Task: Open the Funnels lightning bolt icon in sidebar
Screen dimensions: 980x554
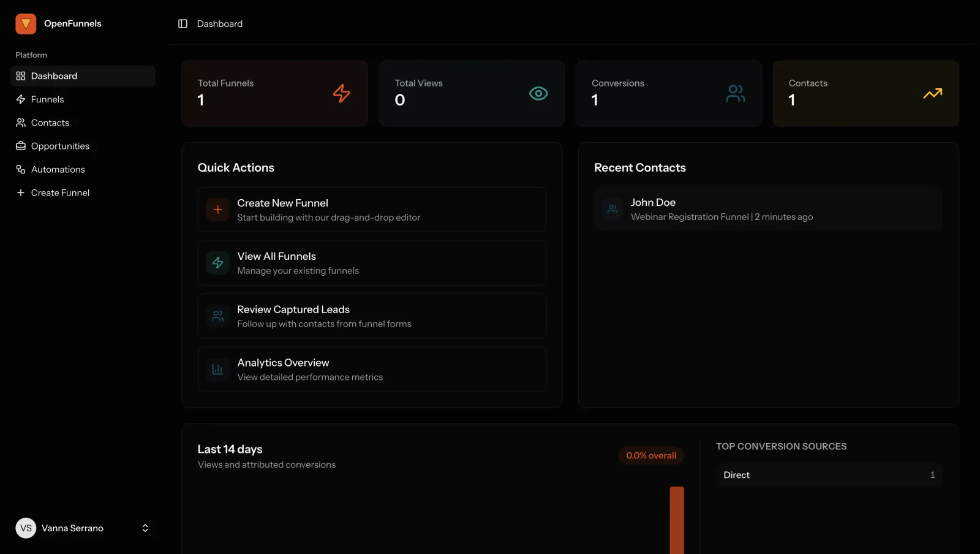Action: pyautogui.click(x=21, y=99)
